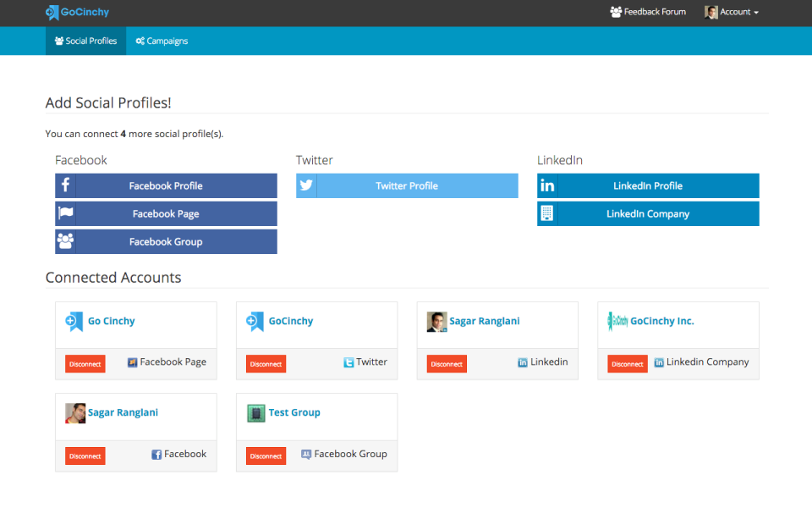This screenshot has height=508, width=812.
Task: Click the GoCinchy Inc. company logo
Action: click(x=617, y=322)
